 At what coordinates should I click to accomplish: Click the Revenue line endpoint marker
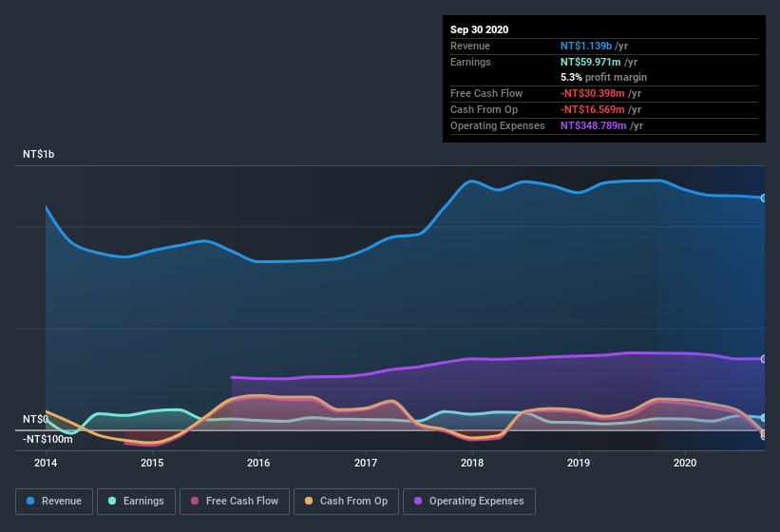coord(764,198)
